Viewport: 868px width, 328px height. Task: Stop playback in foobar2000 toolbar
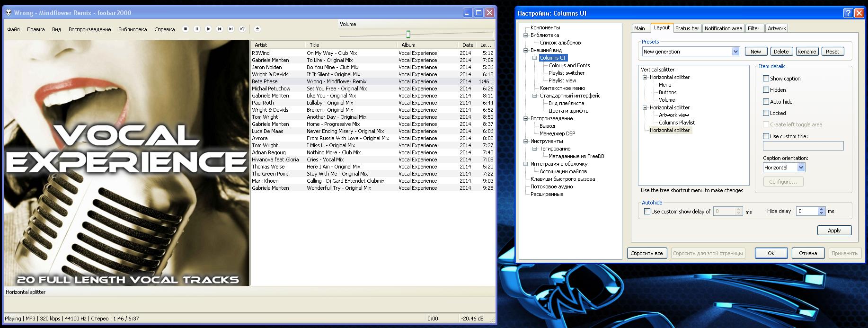[x=186, y=29]
